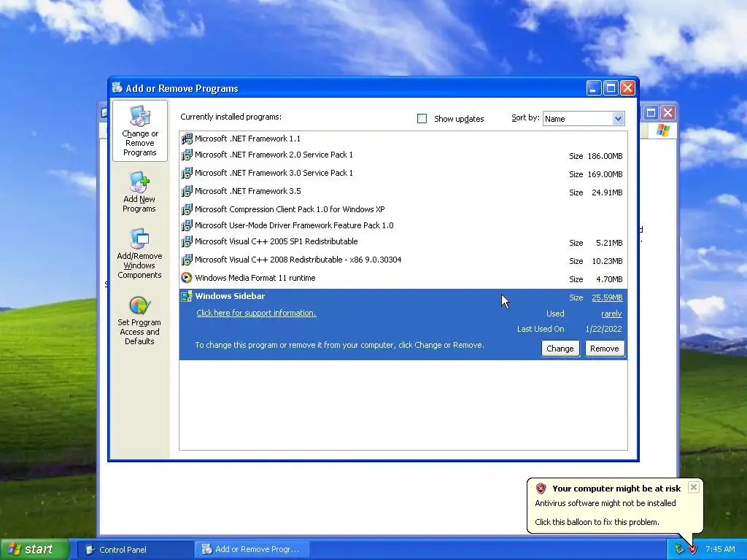Image resolution: width=747 pixels, height=560 pixels.
Task: Select Windows Media Format 11 runtime entry
Action: 403,278
